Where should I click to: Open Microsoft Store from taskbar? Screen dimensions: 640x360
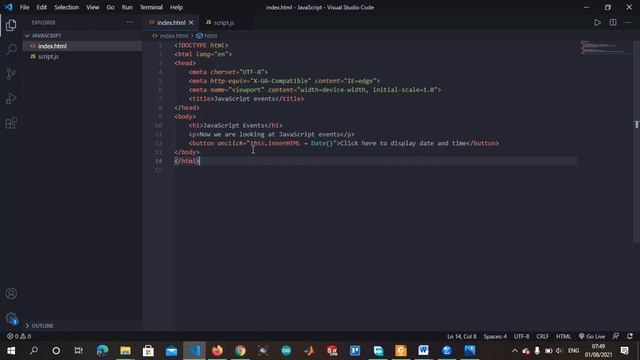point(148,351)
